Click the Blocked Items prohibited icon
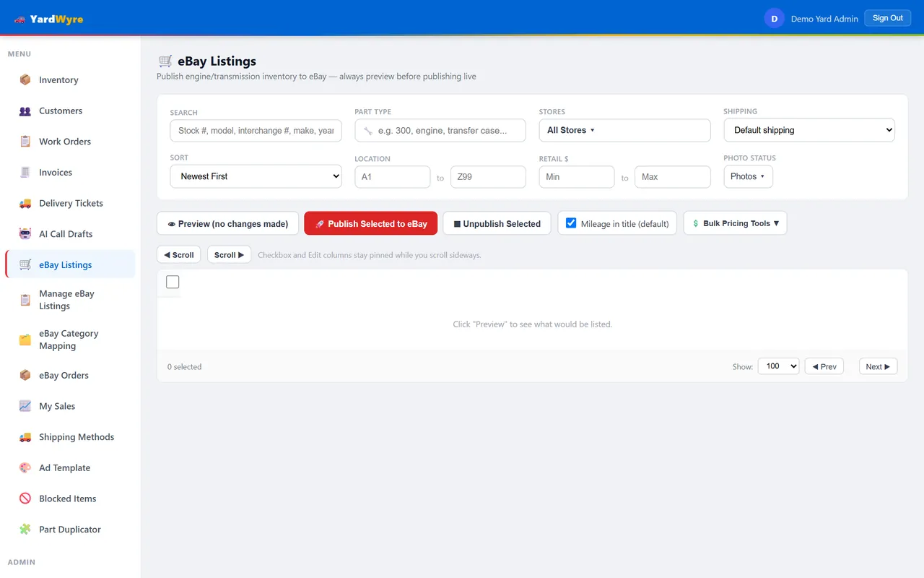Image resolution: width=924 pixels, height=578 pixels. (x=25, y=499)
